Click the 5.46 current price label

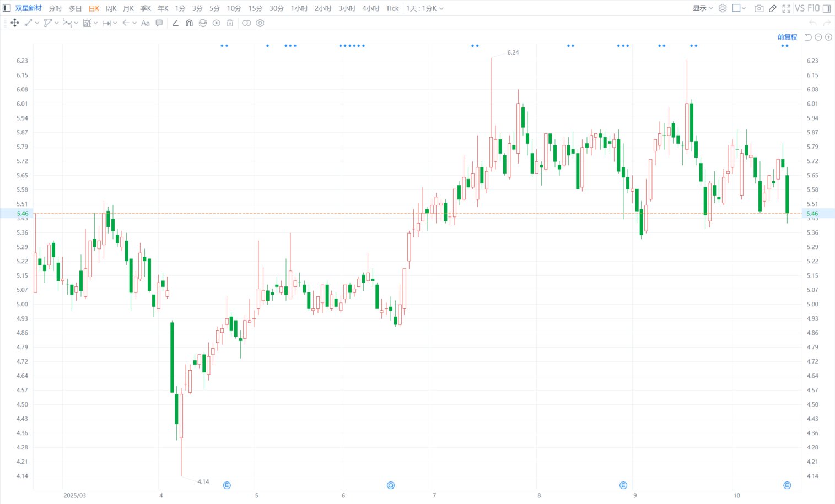[22, 213]
